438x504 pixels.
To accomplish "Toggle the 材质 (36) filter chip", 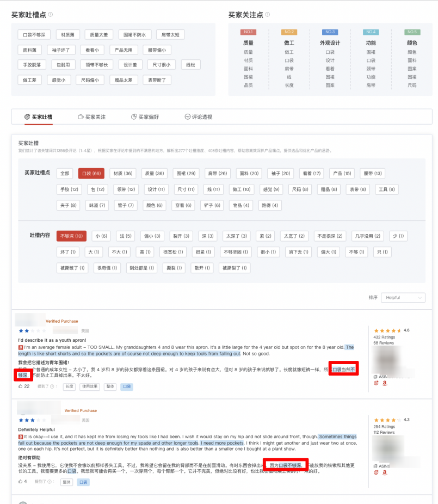I will tap(122, 173).
